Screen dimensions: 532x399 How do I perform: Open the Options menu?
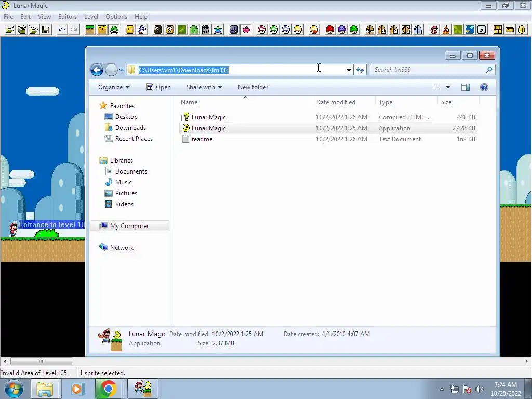[x=116, y=16]
